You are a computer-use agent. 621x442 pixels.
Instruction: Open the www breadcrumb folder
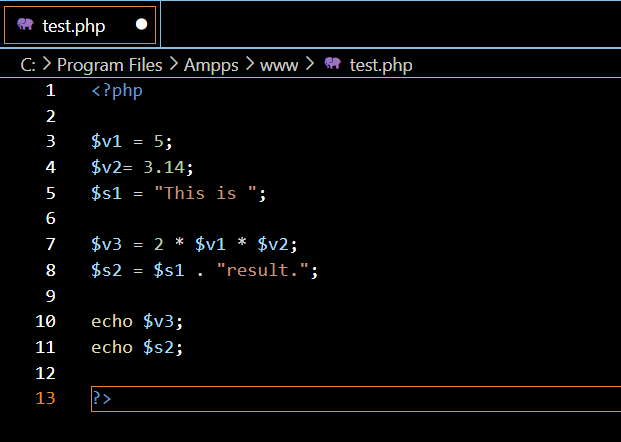tap(279, 65)
